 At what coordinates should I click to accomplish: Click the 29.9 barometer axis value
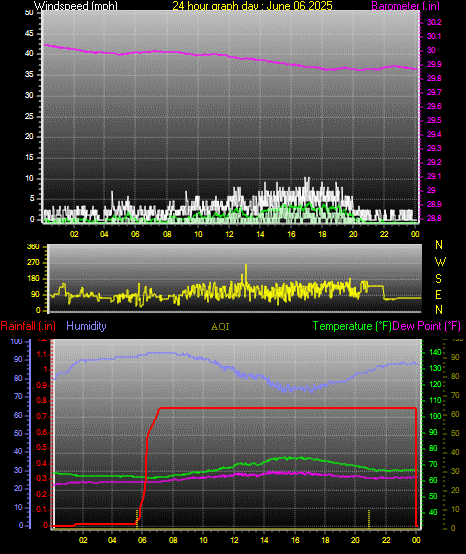(434, 64)
